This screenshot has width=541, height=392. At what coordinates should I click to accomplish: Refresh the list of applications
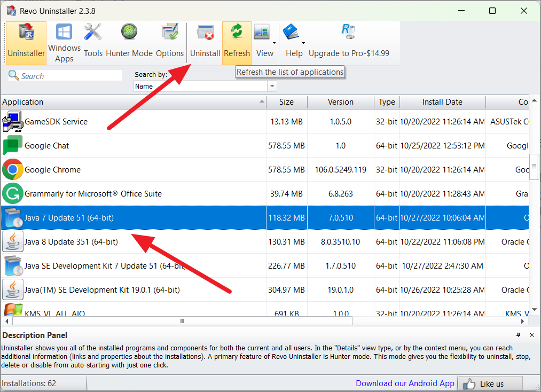237,43
